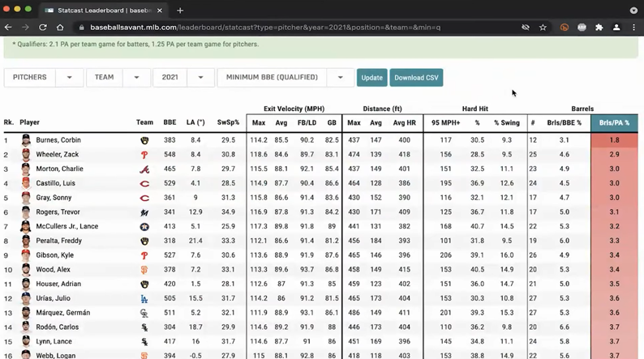Sort by Exit Velocity GB column
The image size is (644, 359).
[x=332, y=122]
